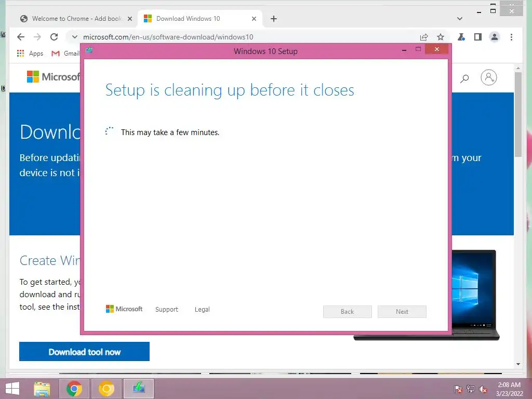Reload the page in Chrome
The height and width of the screenshot is (399, 532).
coord(54,37)
